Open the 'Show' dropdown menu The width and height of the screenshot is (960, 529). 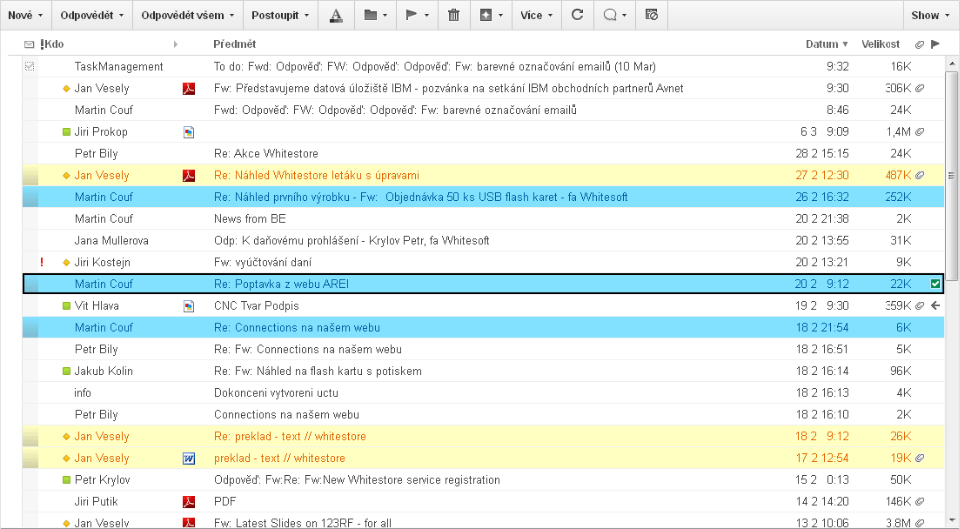(x=929, y=15)
